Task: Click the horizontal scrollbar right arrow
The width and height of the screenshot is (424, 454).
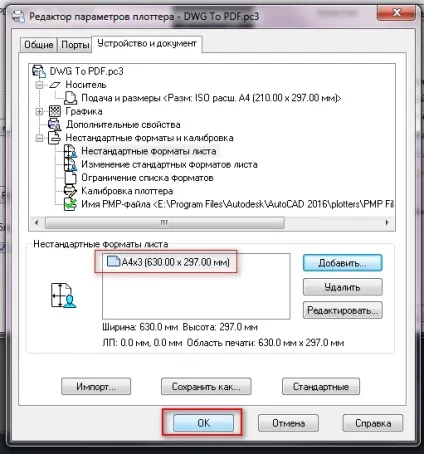Action: click(x=387, y=222)
